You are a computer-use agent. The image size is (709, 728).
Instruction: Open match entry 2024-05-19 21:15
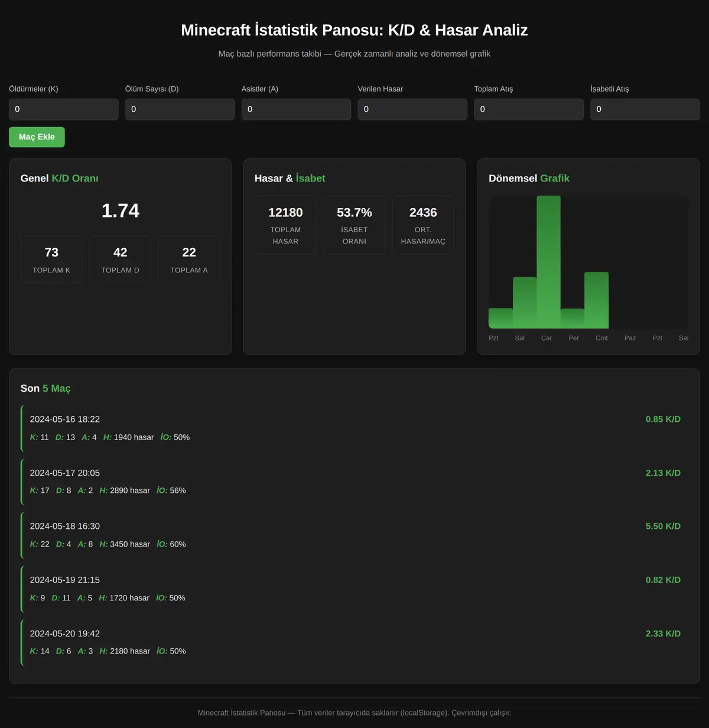point(354,589)
